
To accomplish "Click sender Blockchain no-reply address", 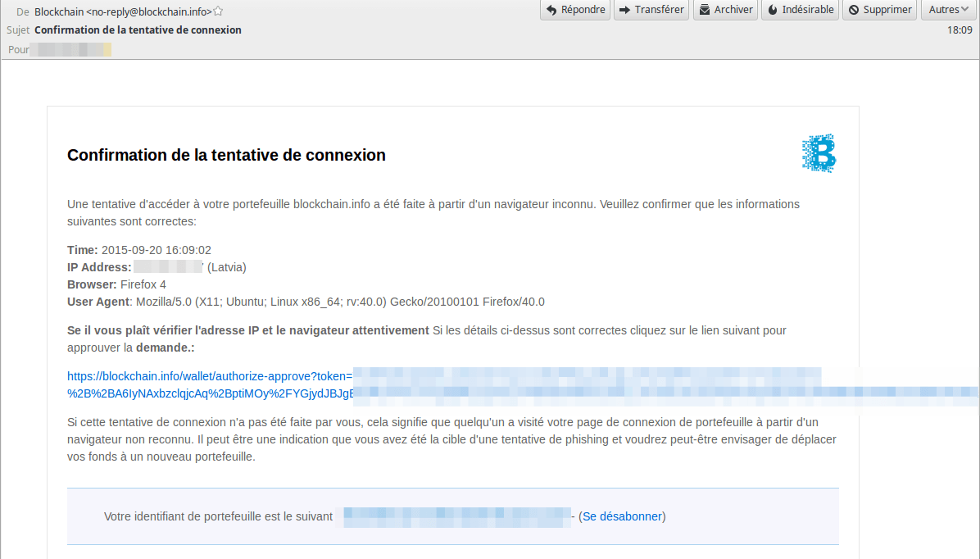I will tap(123, 11).
